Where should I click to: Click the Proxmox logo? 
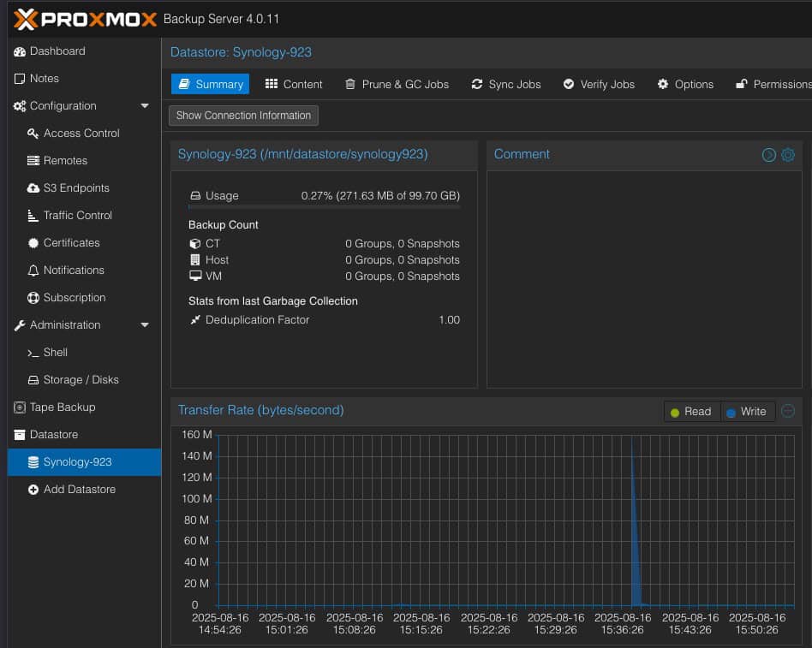(86, 19)
